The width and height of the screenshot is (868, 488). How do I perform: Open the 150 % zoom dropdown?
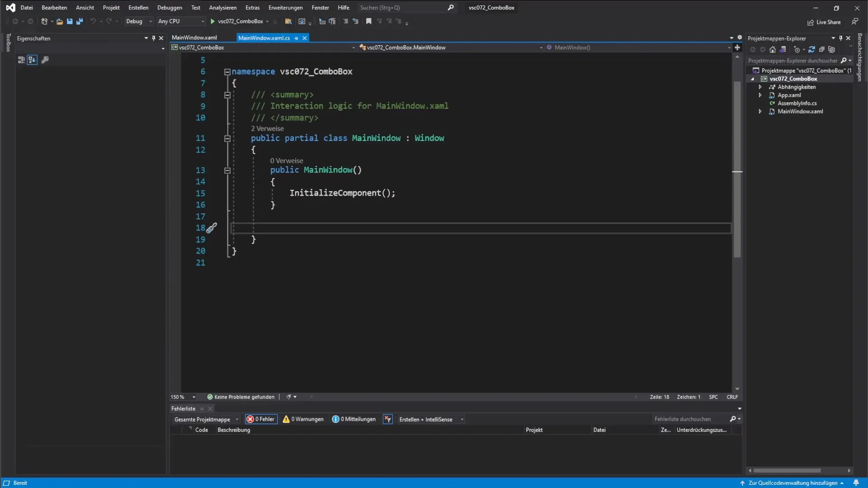(183, 397)
